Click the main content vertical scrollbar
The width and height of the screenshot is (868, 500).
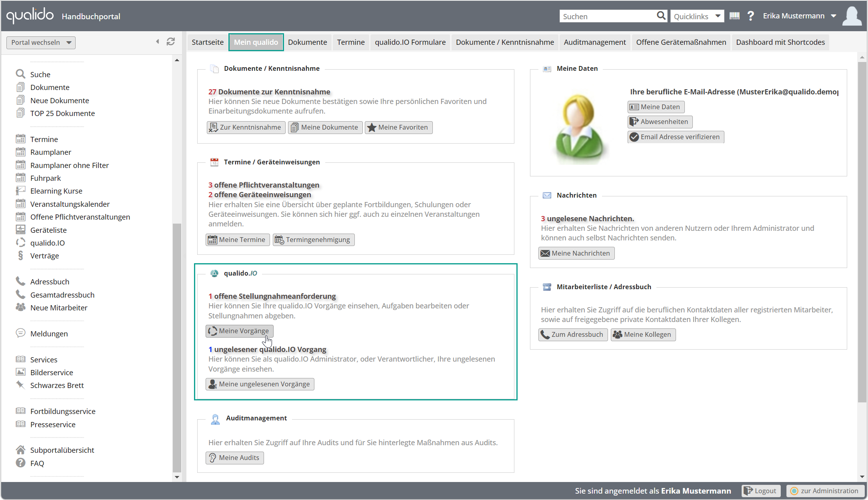[862, 232]
